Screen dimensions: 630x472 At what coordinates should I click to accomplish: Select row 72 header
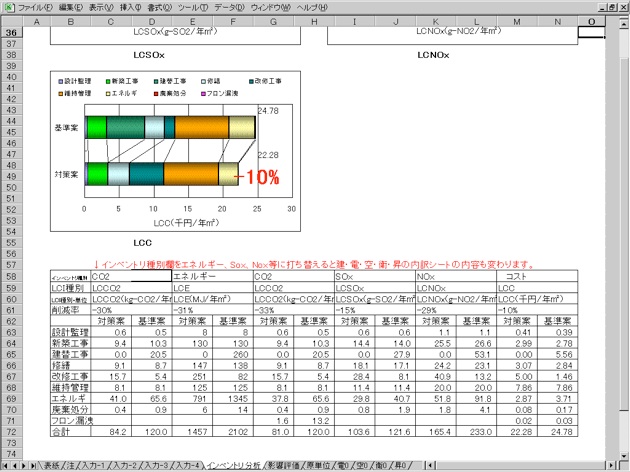point(11,432)
